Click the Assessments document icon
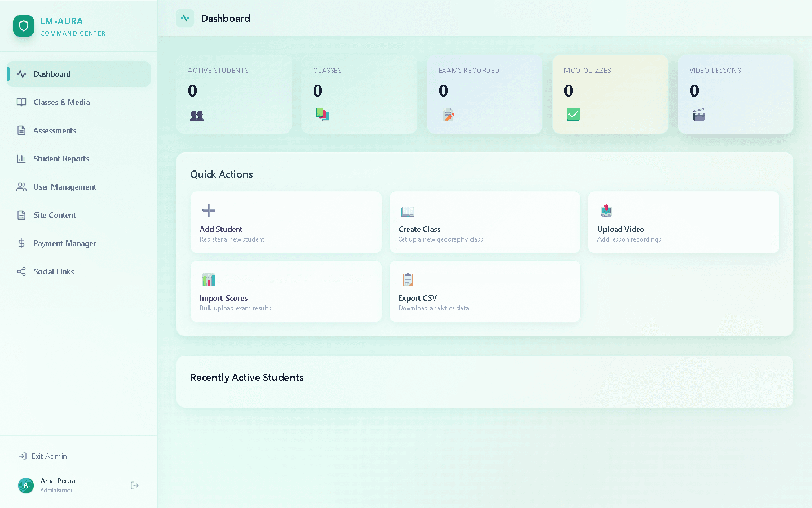Viewport: 812px width, 508px height. tap(21, 130)
